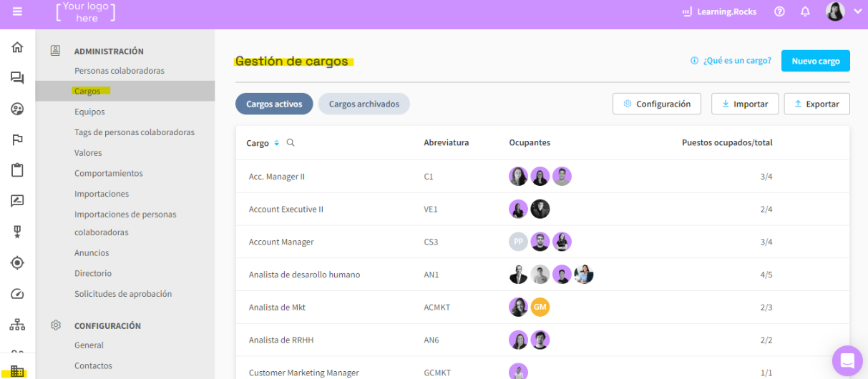Screen dimensions: 868x379
Task: Open the Account Manager row
Action: pyautogui.click(x=281, y=242)
